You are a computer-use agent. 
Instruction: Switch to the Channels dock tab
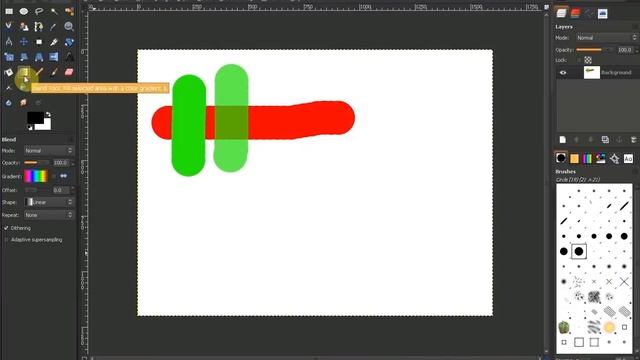click(576, 13)
